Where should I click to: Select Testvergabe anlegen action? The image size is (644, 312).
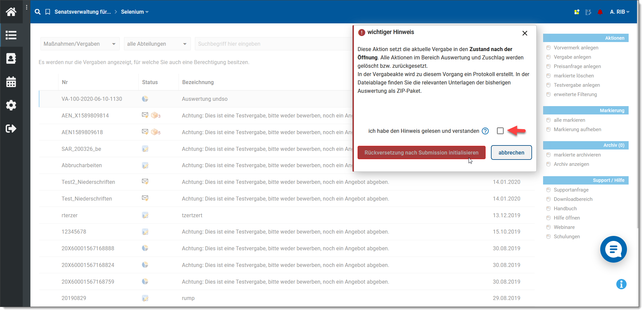(577, 85)
